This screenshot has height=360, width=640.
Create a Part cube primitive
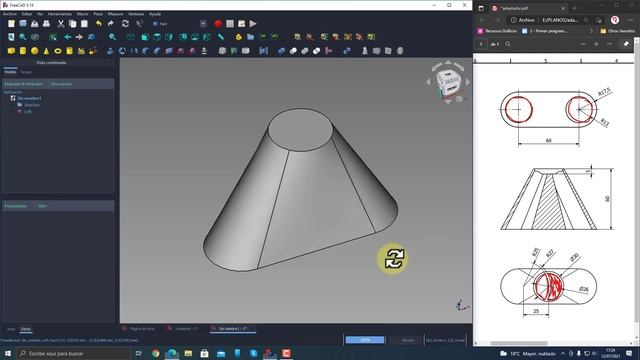[11, 51]
